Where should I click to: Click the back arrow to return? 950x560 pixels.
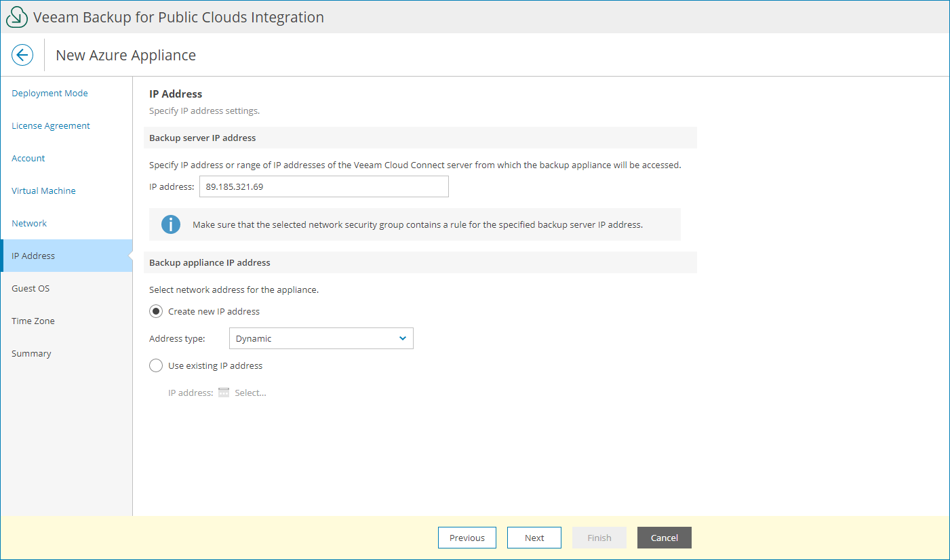[x=22, y=55]
